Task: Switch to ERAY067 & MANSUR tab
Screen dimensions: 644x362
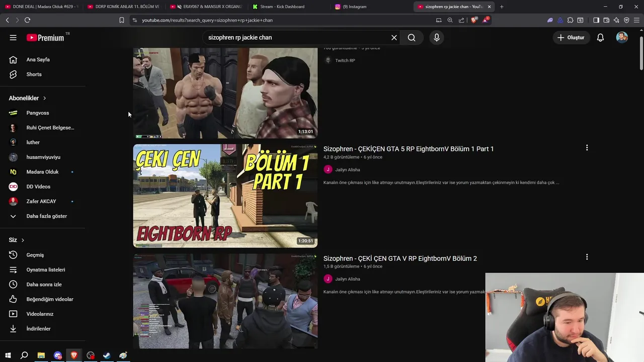Action: [206, 7]
